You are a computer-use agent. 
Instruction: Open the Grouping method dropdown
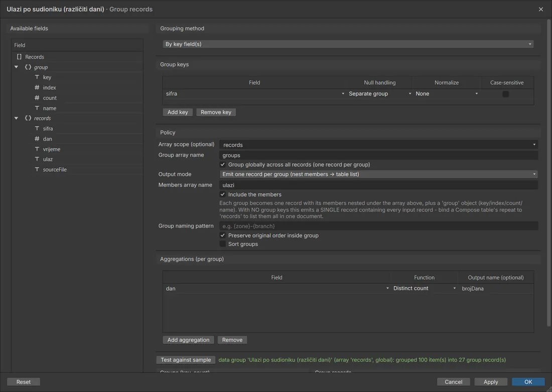[348, 44]
